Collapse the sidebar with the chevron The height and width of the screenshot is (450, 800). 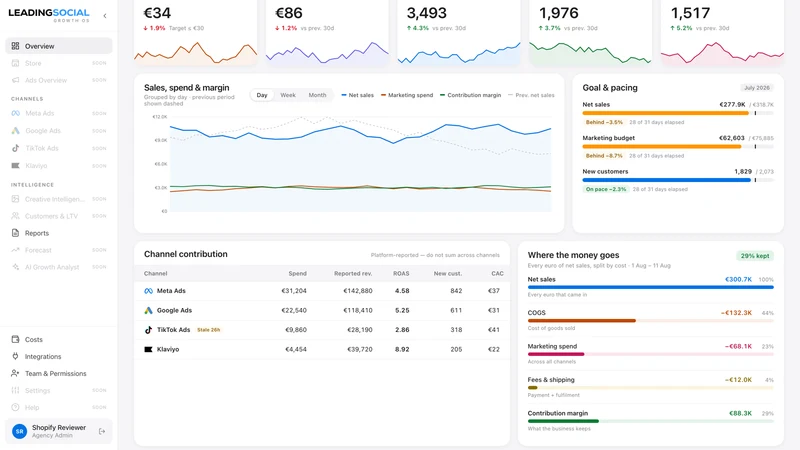[x=105, y=16]
